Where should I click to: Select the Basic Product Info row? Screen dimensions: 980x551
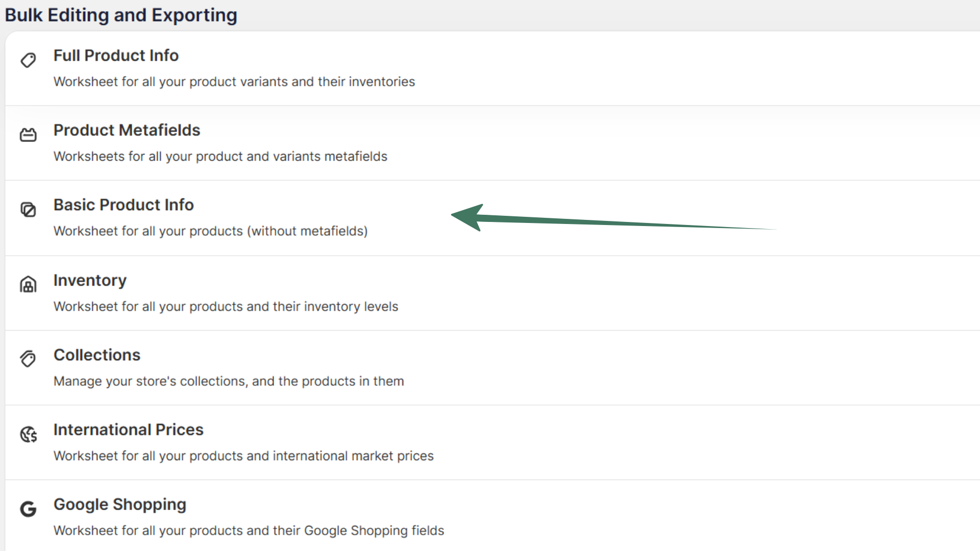pyautogui.click(x=124, y=205)
